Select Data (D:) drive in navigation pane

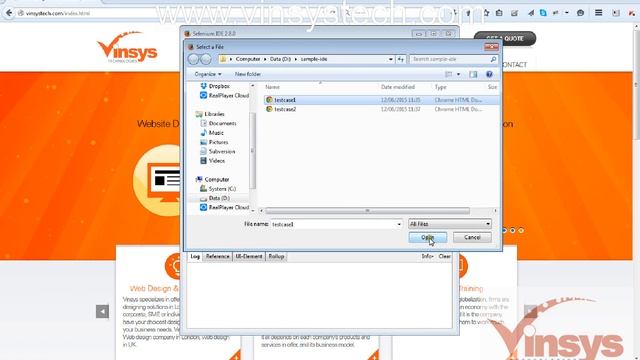[x=219, y=198]
